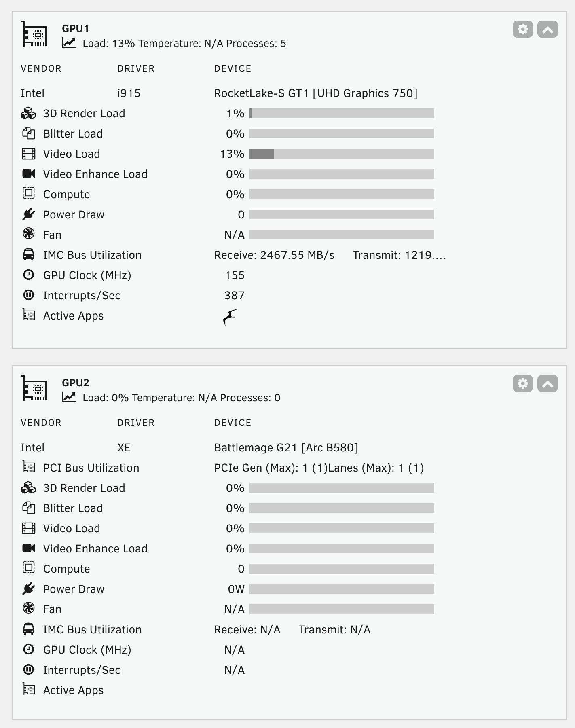
Task: Click GPU1 Power Draw plug icon
Action: 28,214
